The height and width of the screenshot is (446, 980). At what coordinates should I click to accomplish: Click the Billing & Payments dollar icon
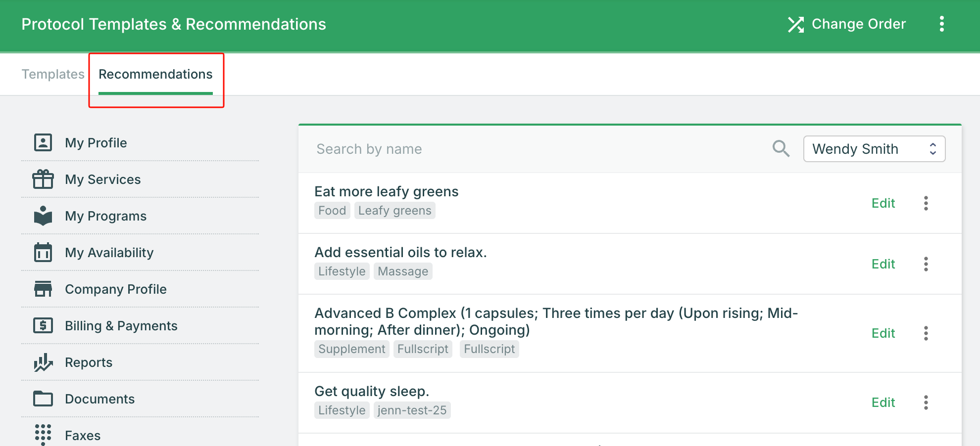coord(43,325)
